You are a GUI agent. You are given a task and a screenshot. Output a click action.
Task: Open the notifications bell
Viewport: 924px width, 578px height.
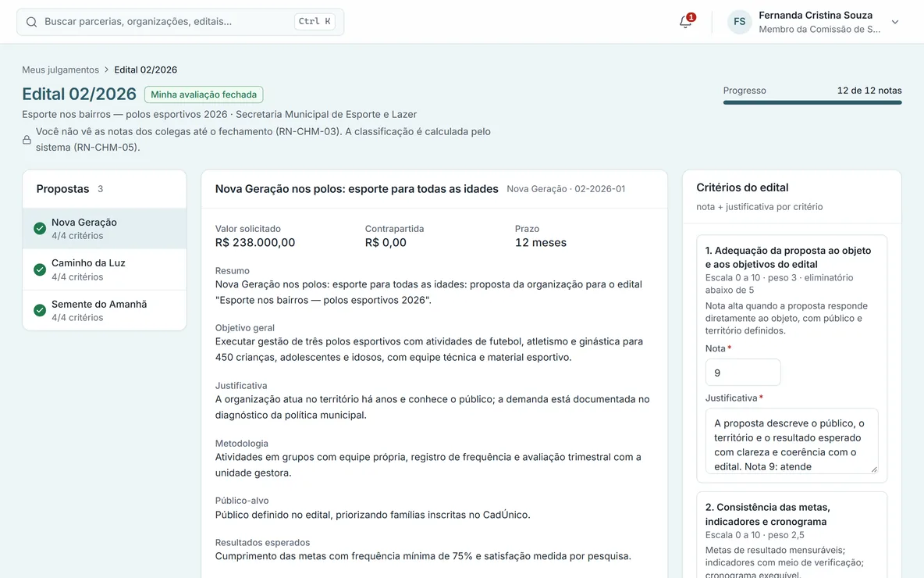click(x=685, y=22)
